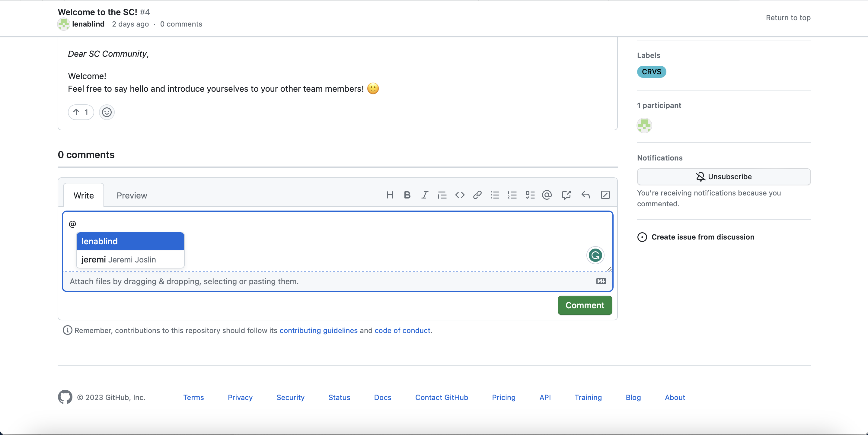Apply italic formatting icon
Screen dimensions: 868x435
(425, 195)
